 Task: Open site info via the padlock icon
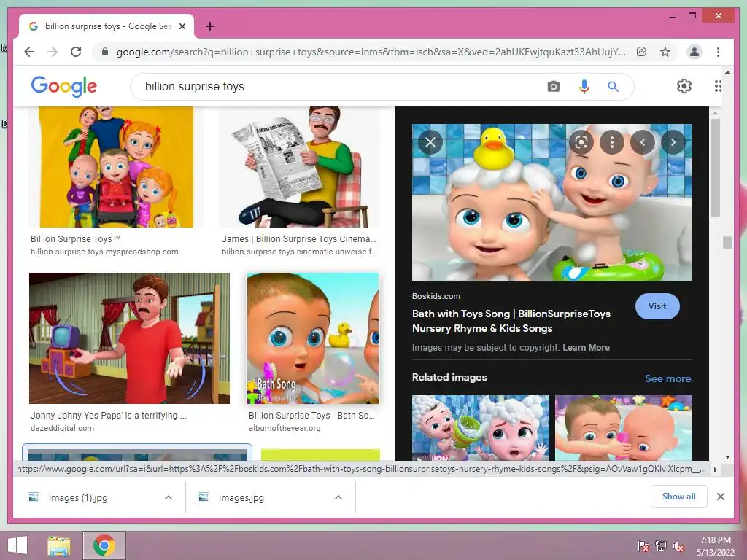pyautogui.click(x=105, y=52)
